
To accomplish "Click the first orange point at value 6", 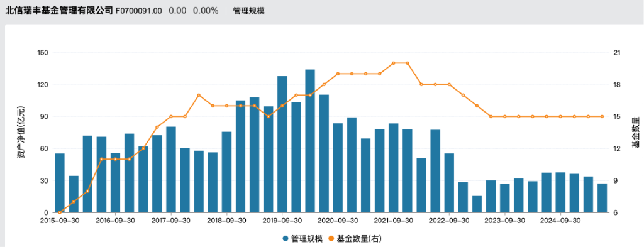I will 60,212.
